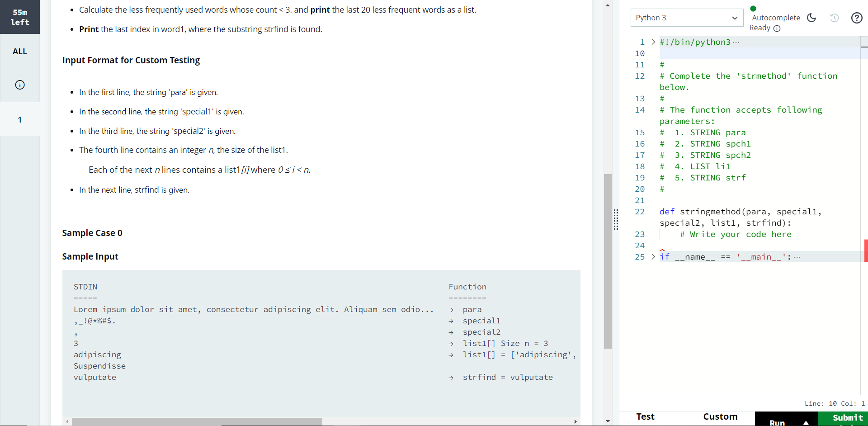Select the Test tab
Screen dimensions: 868x426
coord(645,417)
